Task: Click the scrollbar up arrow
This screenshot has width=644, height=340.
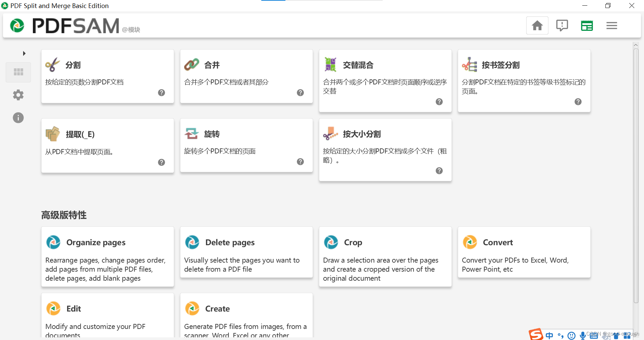Action: [x=636, y=45]
